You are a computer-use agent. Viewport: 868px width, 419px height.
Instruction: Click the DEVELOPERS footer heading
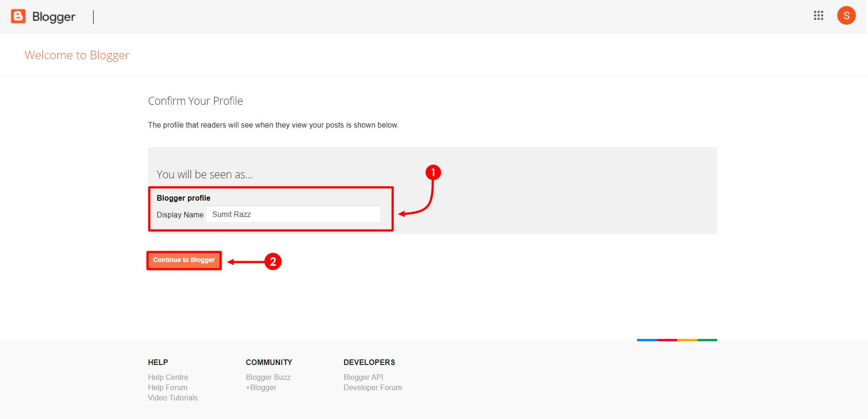click(x=369, y=362)
